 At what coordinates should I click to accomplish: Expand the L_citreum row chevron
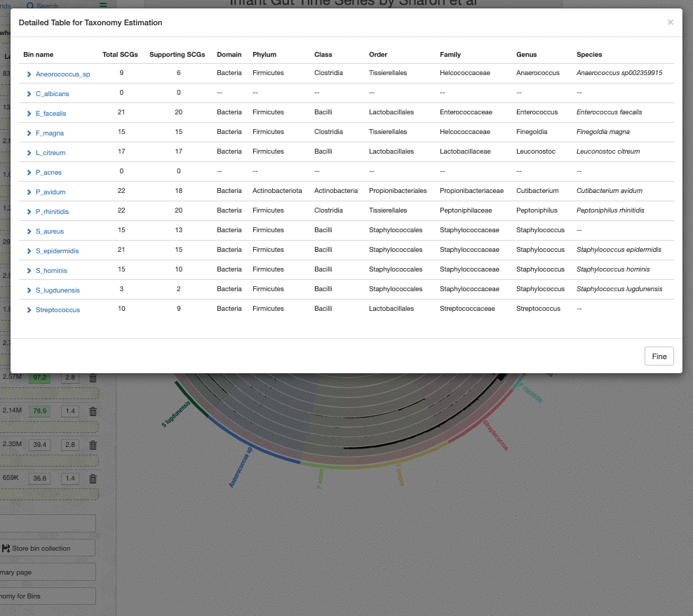pyautogui.click(x=29, y=153)
